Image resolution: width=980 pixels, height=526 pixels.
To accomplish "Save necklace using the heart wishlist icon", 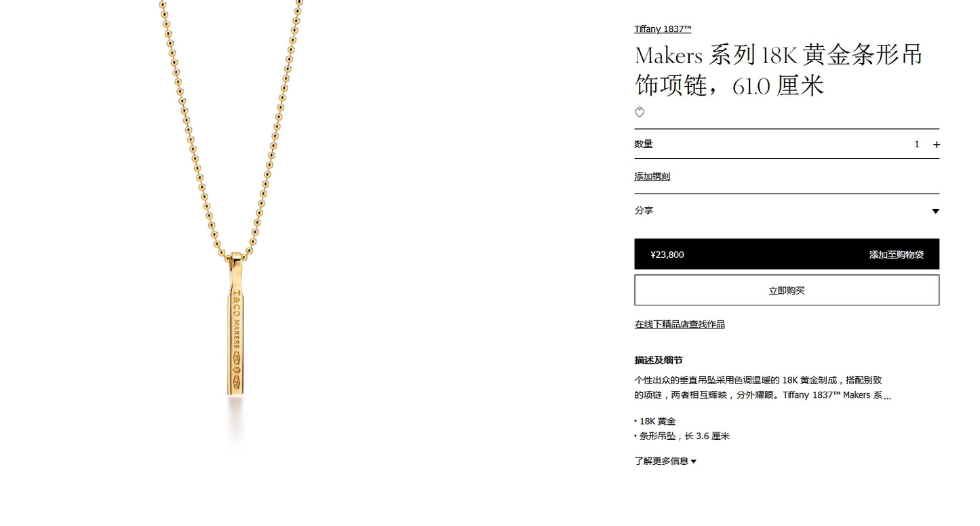I will 640,113.
